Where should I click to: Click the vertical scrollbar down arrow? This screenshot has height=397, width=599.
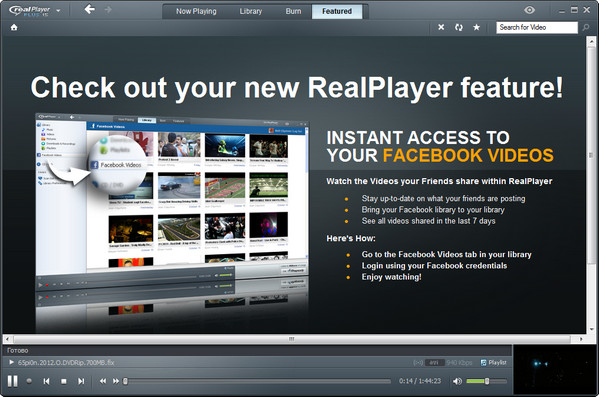pyautogui.click(x=591, y=329)
